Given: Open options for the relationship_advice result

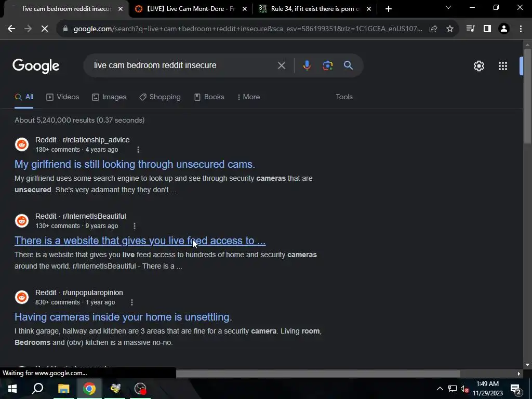Looking at the screenshot, I should click(138, 150).
